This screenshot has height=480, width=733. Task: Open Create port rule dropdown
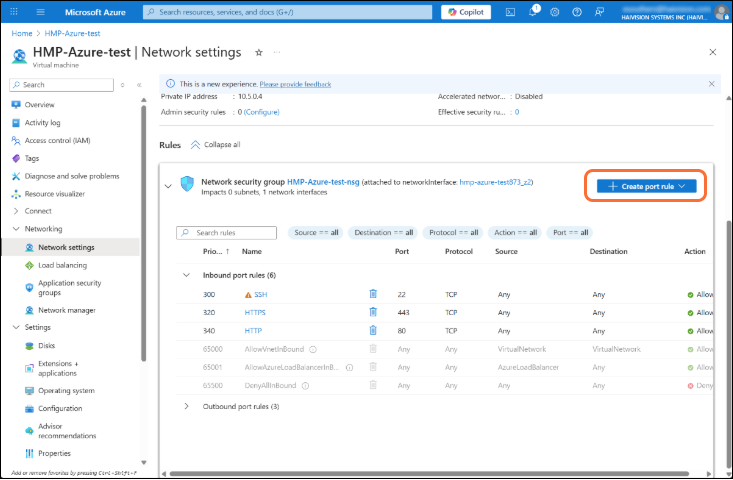click(x=646, y=186)
